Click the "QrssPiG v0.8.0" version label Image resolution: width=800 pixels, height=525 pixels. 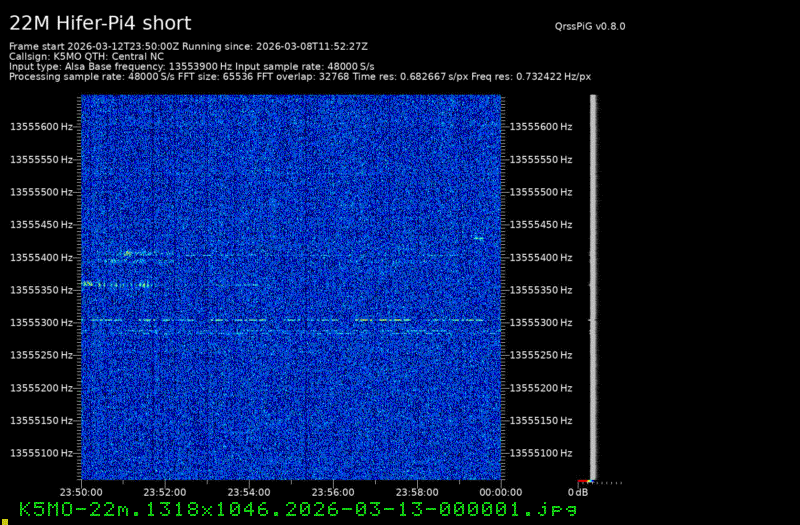tap(590, 27)
